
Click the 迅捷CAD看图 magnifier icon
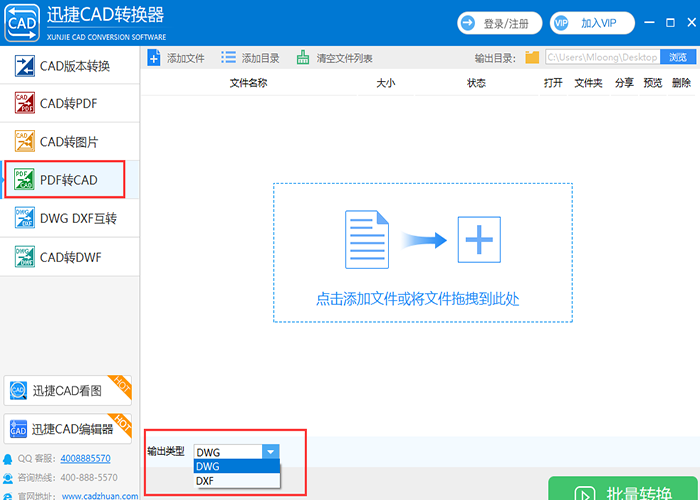[18, 391]
